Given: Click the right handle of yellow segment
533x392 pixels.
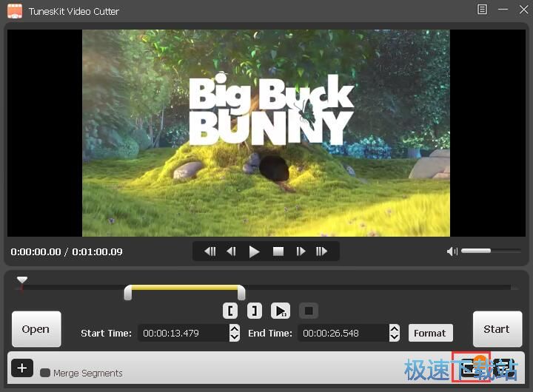Looking at the screenshot, I should tap(241, 293).
